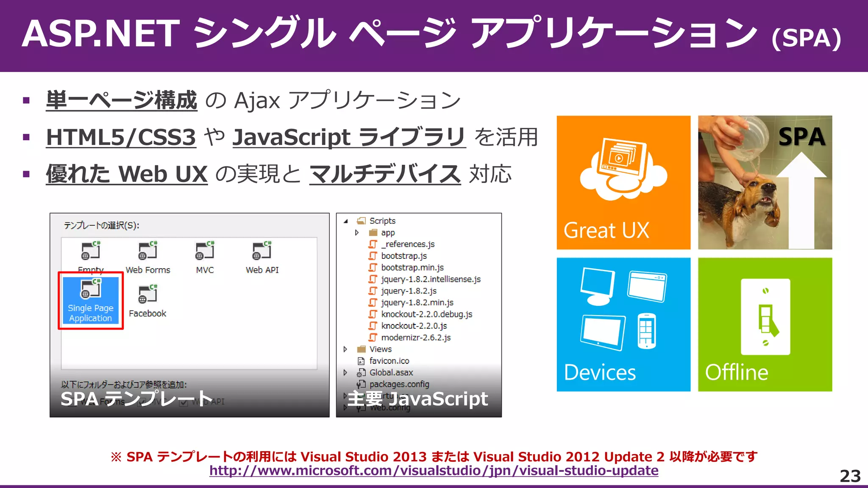Screen dimensions: 868x488
Task: Select the Web API template icon
Action: click(262, 251)
